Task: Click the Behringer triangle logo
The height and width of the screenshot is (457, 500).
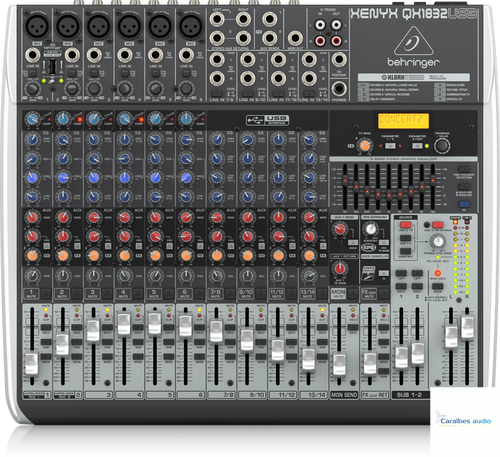Action: pos(414,41)
